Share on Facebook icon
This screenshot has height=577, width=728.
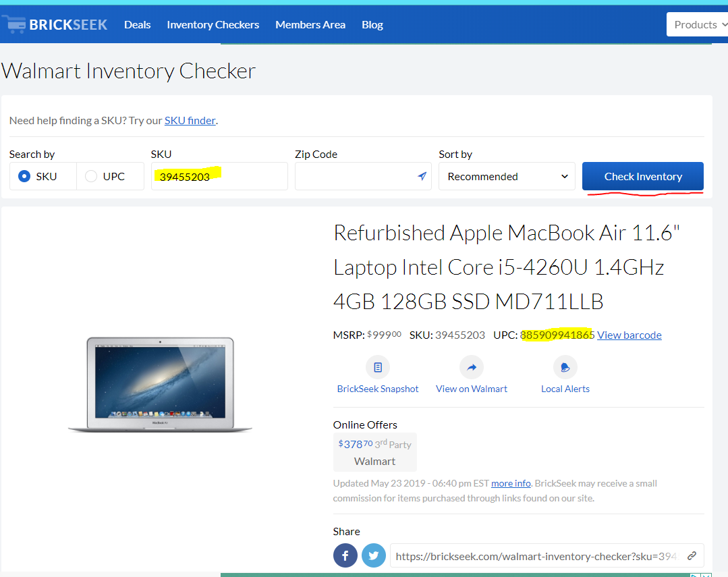point(345,555)
